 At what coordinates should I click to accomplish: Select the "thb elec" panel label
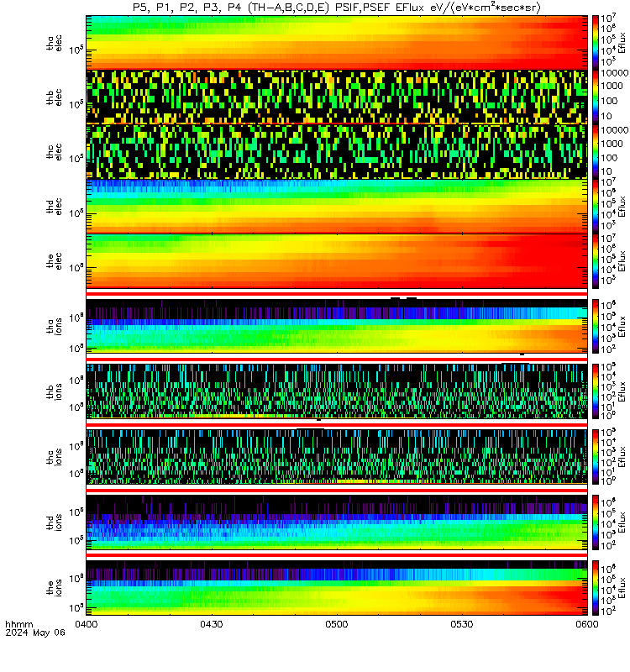coord(54,97)
